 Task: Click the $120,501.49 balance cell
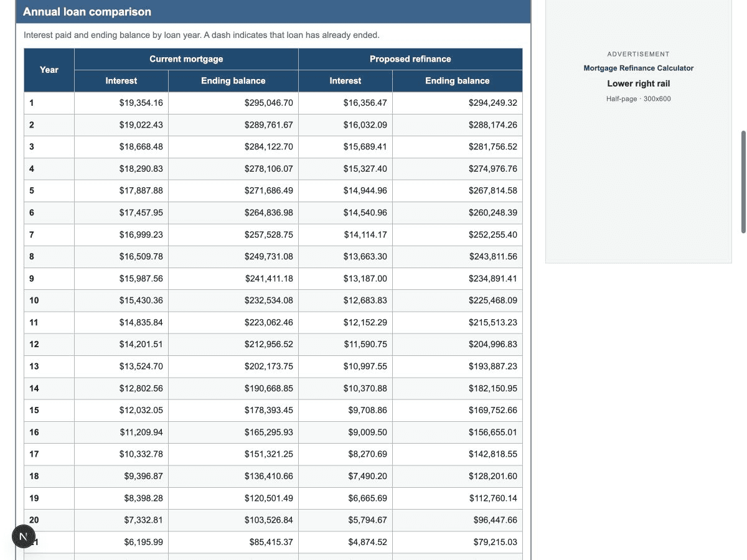[x=233, y=498]
